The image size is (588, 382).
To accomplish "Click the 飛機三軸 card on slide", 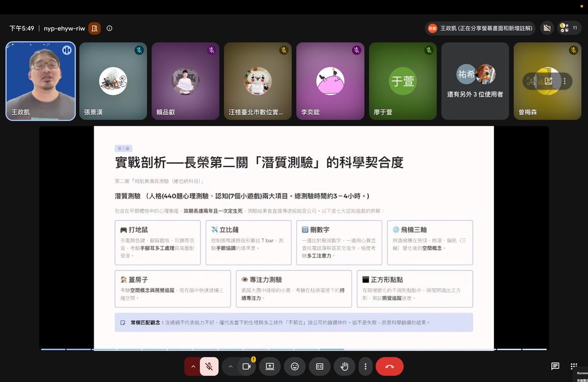I will click(x=430, y=243).
